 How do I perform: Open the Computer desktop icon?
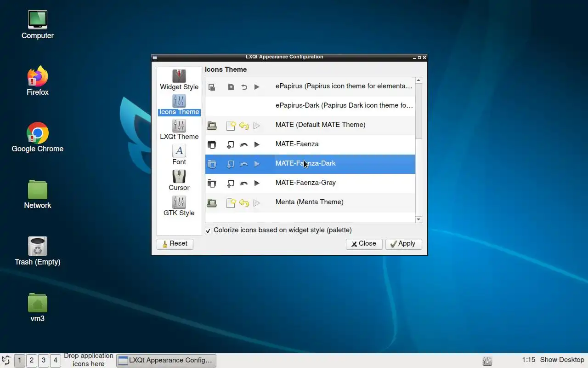tap(38, 25)
